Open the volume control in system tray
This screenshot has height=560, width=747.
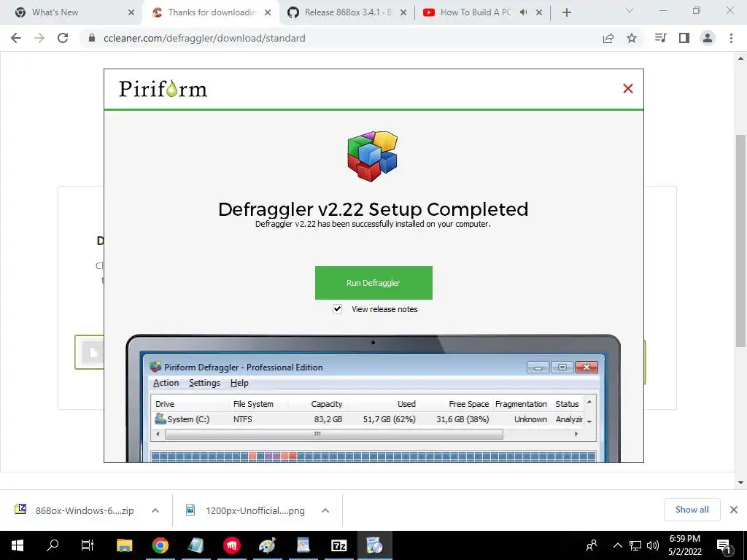pyautogui.click(x=653, y=545)
